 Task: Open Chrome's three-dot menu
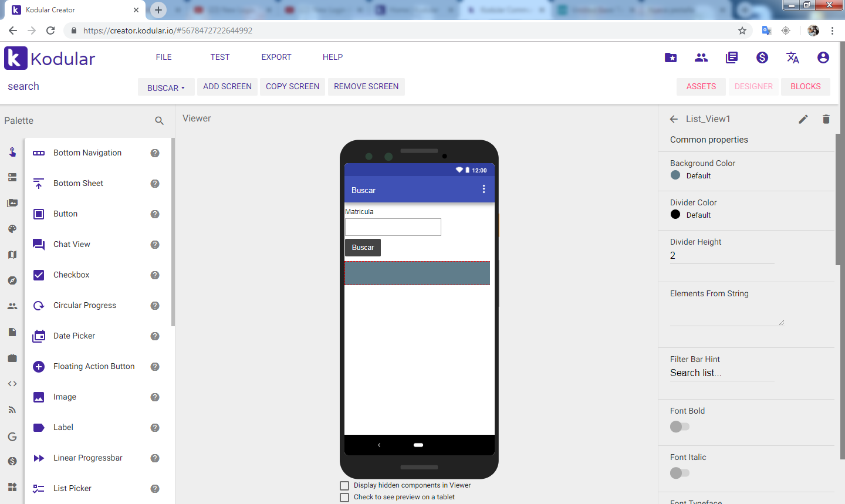click(x=832, y=31)
